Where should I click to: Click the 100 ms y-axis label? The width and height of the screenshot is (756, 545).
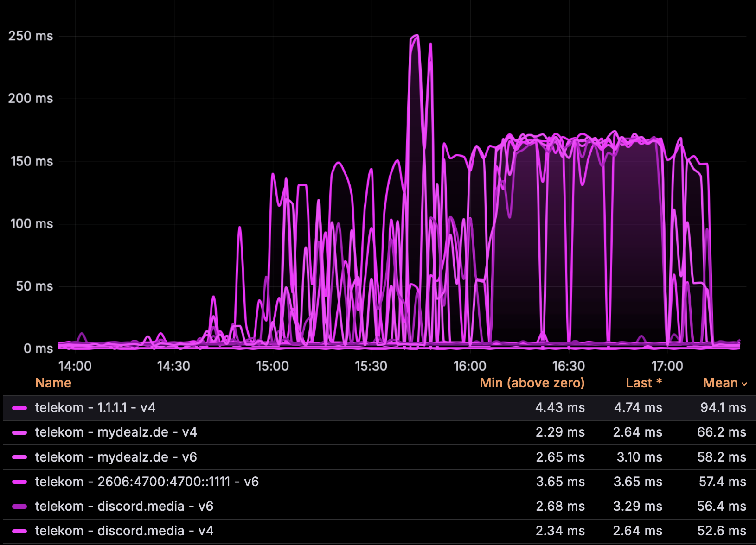(32, 224)
